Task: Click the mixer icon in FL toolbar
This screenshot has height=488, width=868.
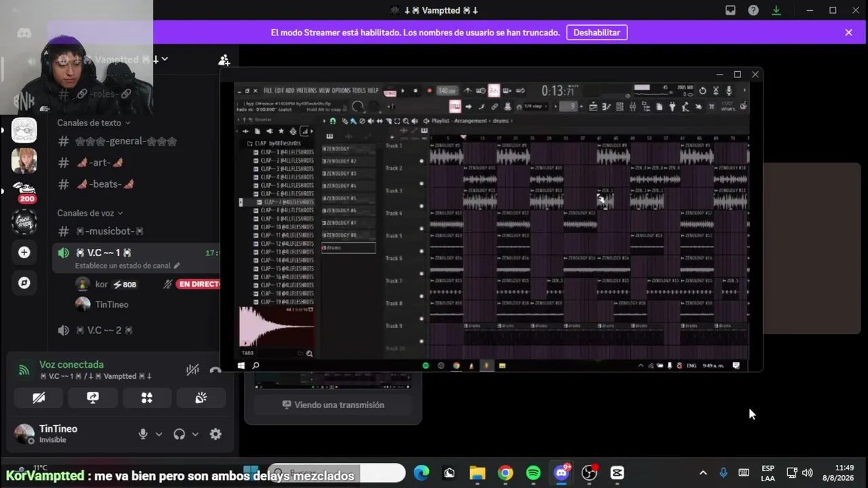Action: (x=632, y=106)
